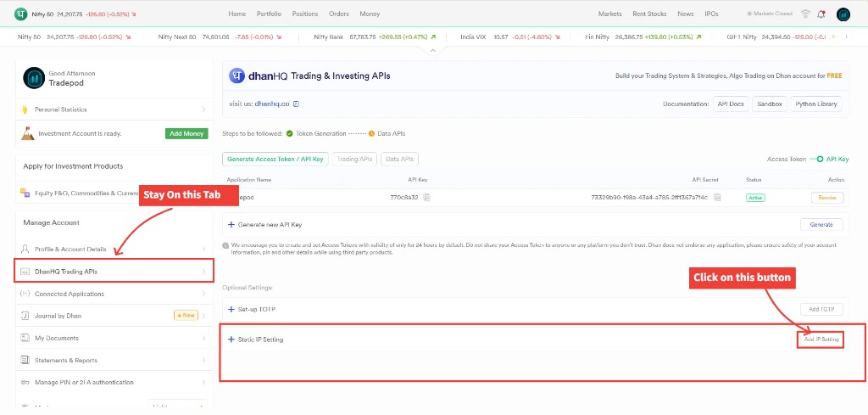The height and width of the screenshot is (415, 868).
Task: Click the Tradepod avatar in sidebar
Action: coord(34,78)
